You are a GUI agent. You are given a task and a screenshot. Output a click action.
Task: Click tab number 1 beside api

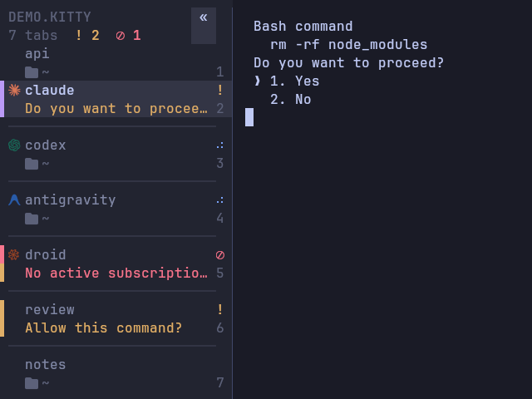pyautogui.click(x=219, y=72)
